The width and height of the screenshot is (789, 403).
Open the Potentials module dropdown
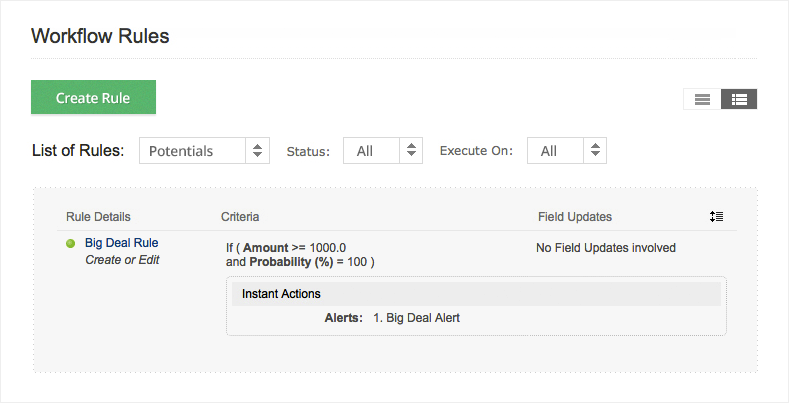click(204, 151)
